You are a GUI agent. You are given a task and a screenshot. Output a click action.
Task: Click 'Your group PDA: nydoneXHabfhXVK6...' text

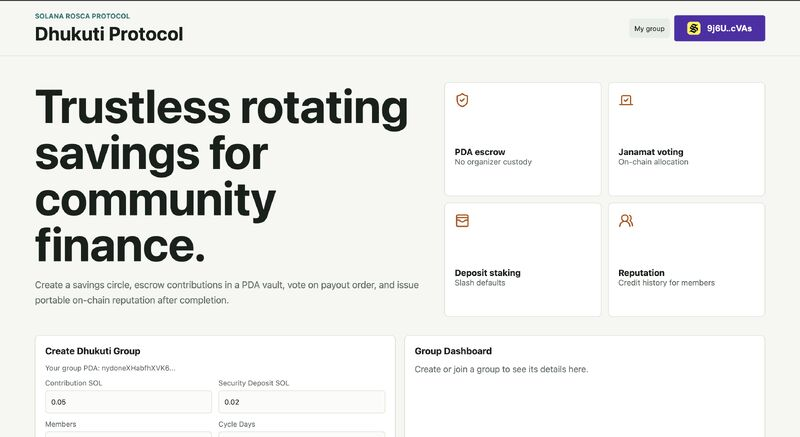(110, 368)
